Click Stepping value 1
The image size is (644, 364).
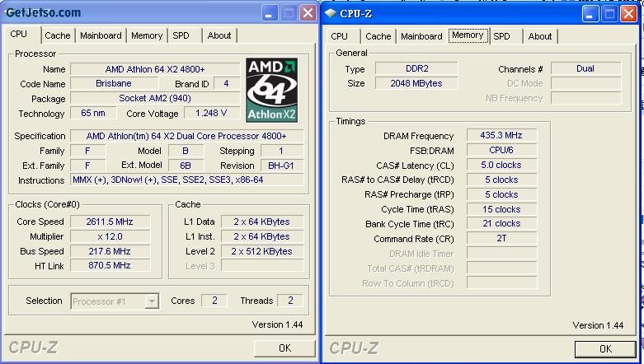pyautogui.click(x=282, y=151)
